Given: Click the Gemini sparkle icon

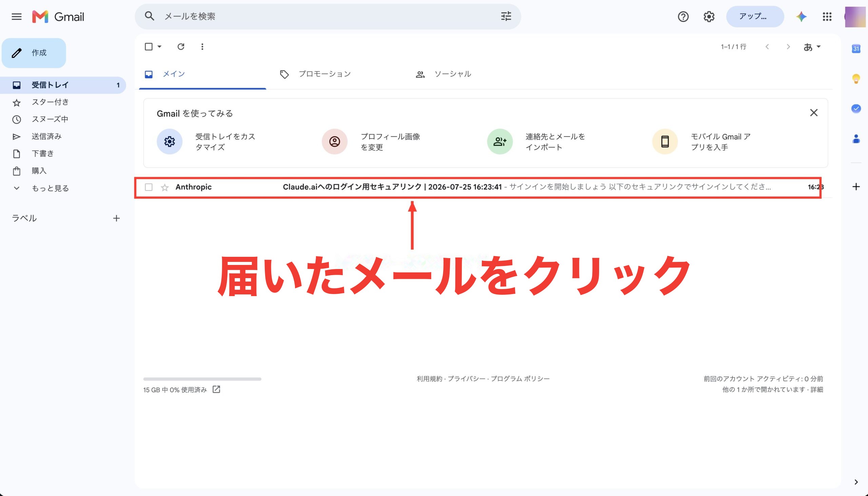Looking at the screenshot, I should pyautogui.click(x=801, y=16).
